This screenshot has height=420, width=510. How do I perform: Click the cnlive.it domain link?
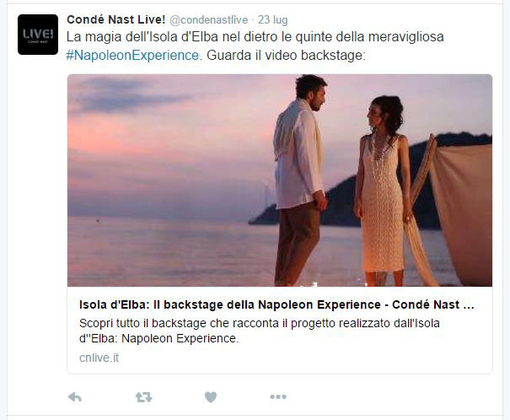tap(99, 358)
